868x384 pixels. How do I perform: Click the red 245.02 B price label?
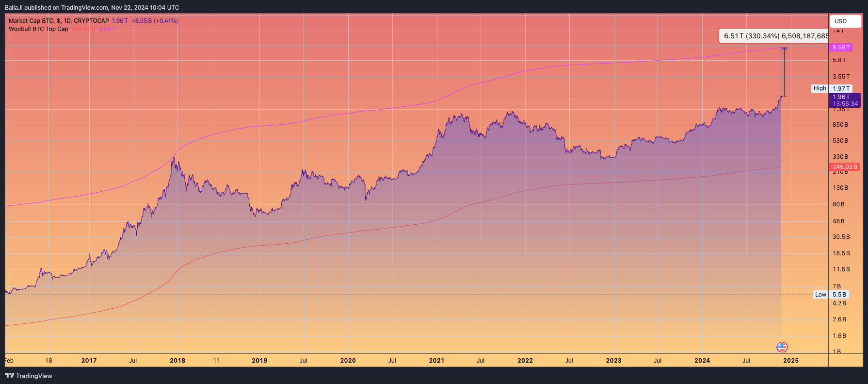[x=845, y=167]
